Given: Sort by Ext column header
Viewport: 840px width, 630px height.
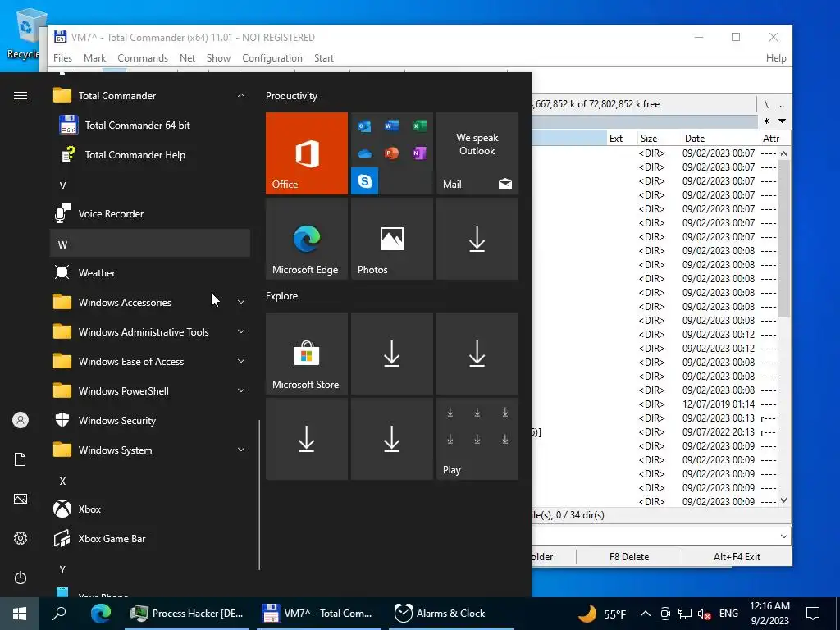Looking at the screenshot, I should pos(621,138).
